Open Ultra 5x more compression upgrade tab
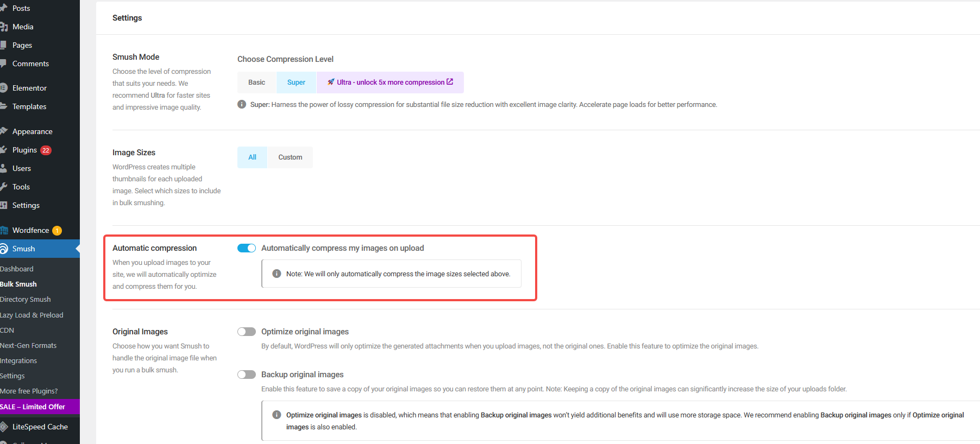Image resolution: width=980 pixels, height=444 pixels. click(390, 83)
